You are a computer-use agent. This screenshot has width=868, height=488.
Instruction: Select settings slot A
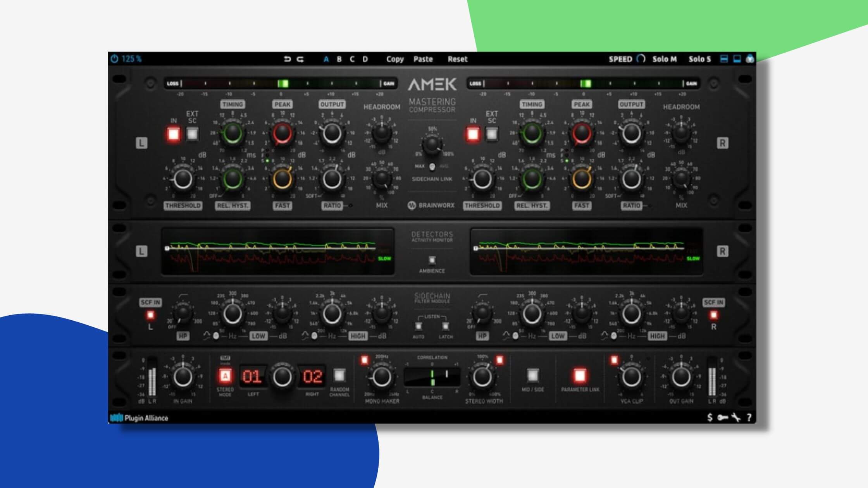point(326,59)
